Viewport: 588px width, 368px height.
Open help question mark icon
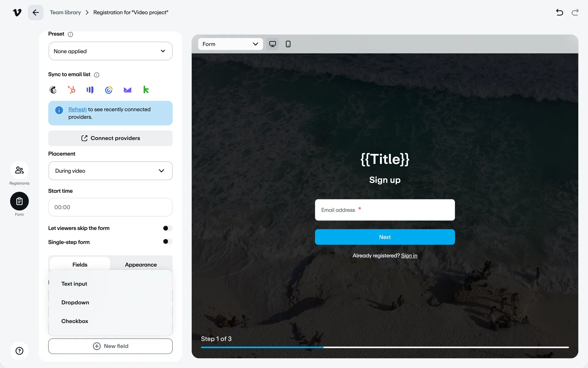click(19, 351)
